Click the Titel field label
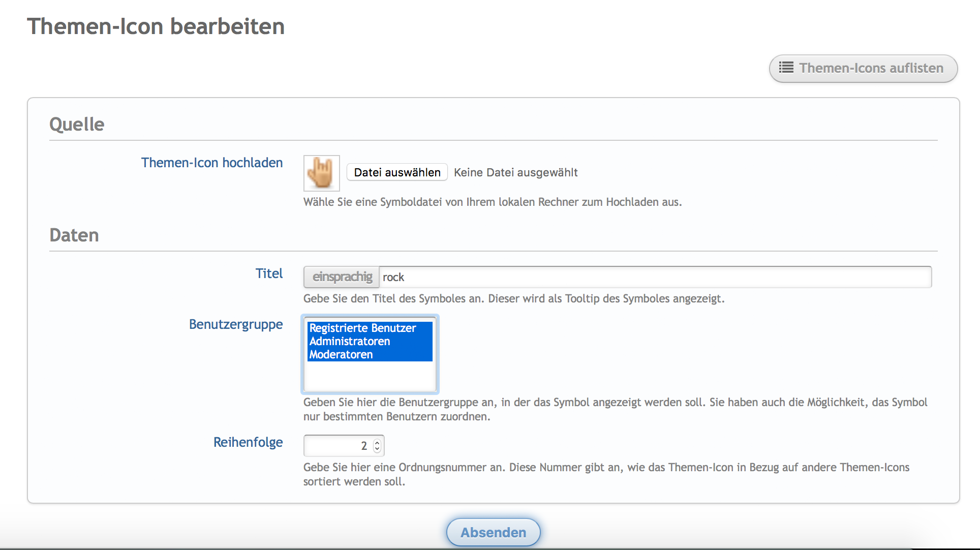Image resolution: width=980 pixels, height=550 pixels. click(x=269, y=273)
